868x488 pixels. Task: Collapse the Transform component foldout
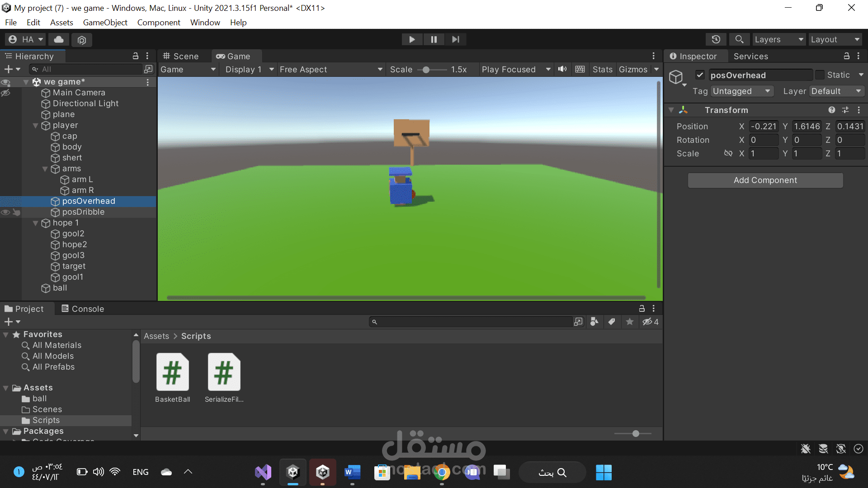tap(671, 110)
